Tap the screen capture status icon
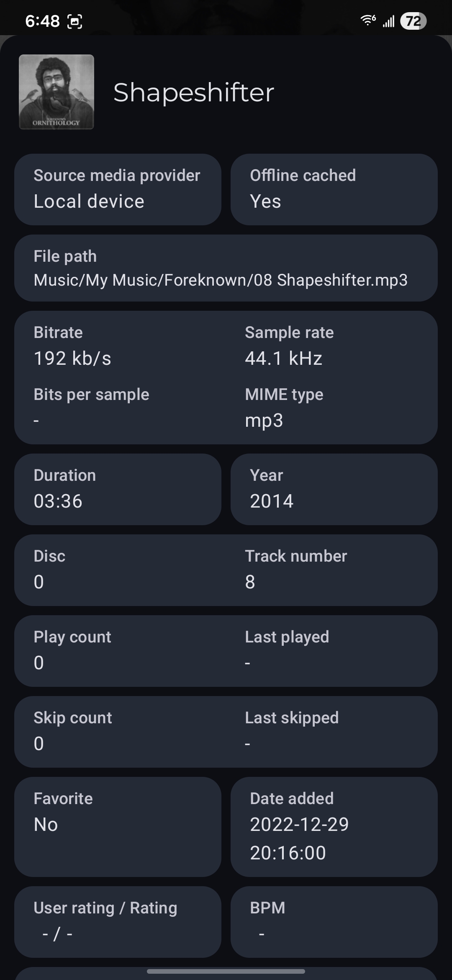The image size is (452, 980). click(74, 21)
